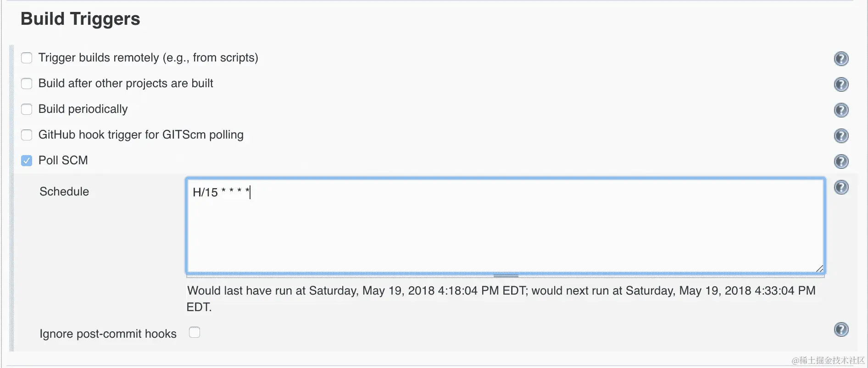Grab the Schedule textarea corner resize handle
Screen dimensions: 868x368
click(x=819, y=268)
